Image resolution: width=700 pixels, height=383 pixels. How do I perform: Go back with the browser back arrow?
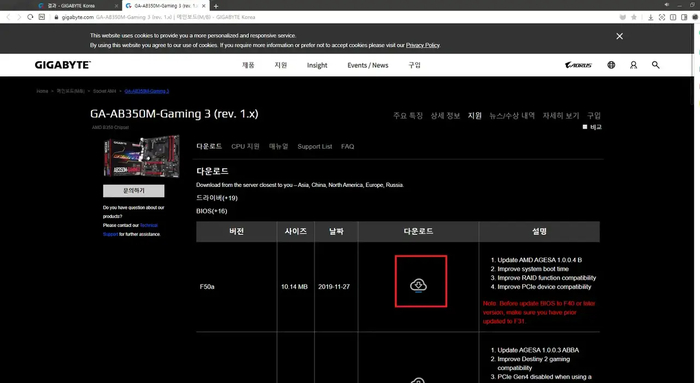click(x=8, y=17)
